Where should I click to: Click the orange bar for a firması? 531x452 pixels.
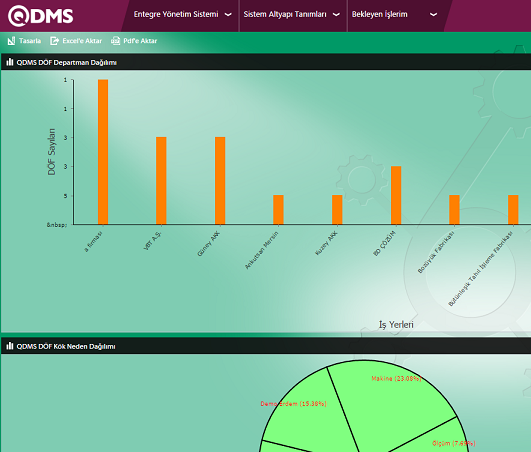coord(103,152)
